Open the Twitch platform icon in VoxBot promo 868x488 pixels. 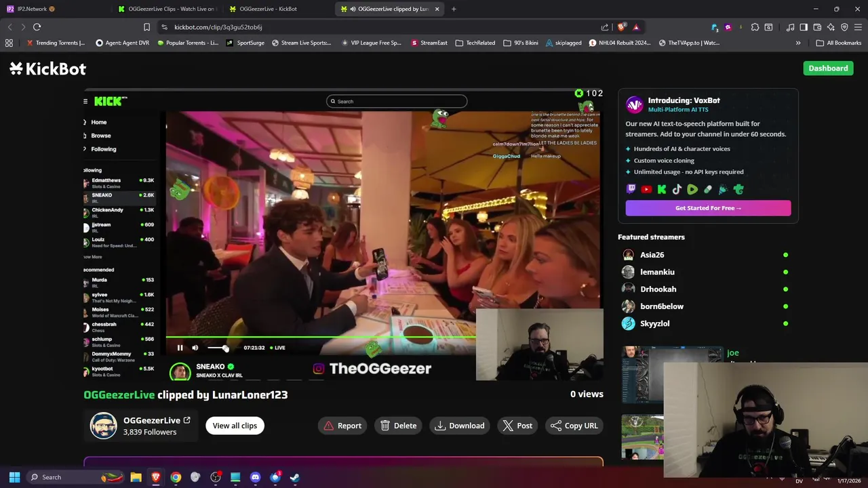pos(631,190)
